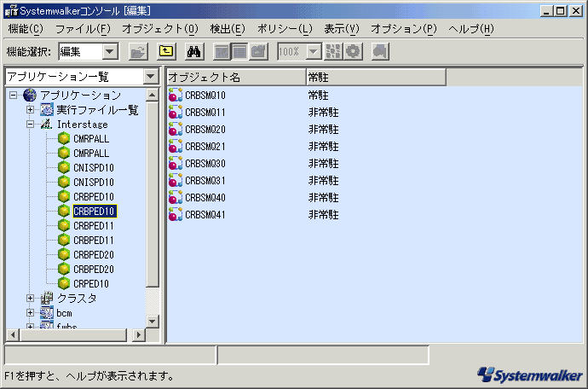This screenshot has height=389, width=588.
Task: Click the object icon for CRBSMQ11
Action: pyautogui.click(x=176, y=112)
